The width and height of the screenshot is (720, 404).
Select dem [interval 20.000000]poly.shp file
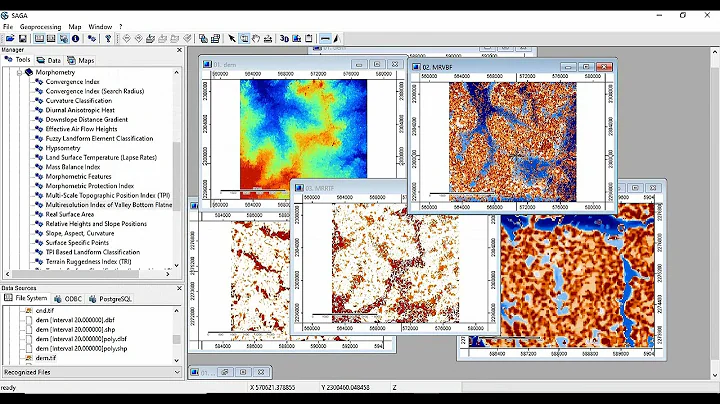coord(81,348)
